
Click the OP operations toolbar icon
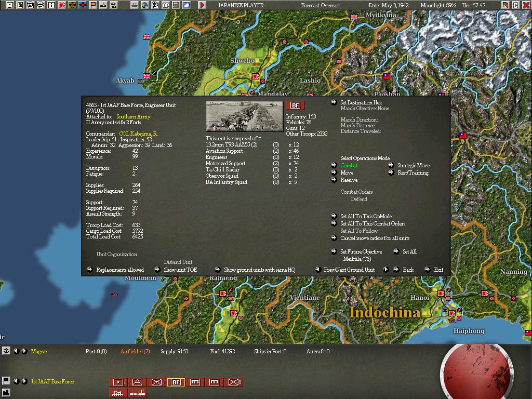point(166,5)
